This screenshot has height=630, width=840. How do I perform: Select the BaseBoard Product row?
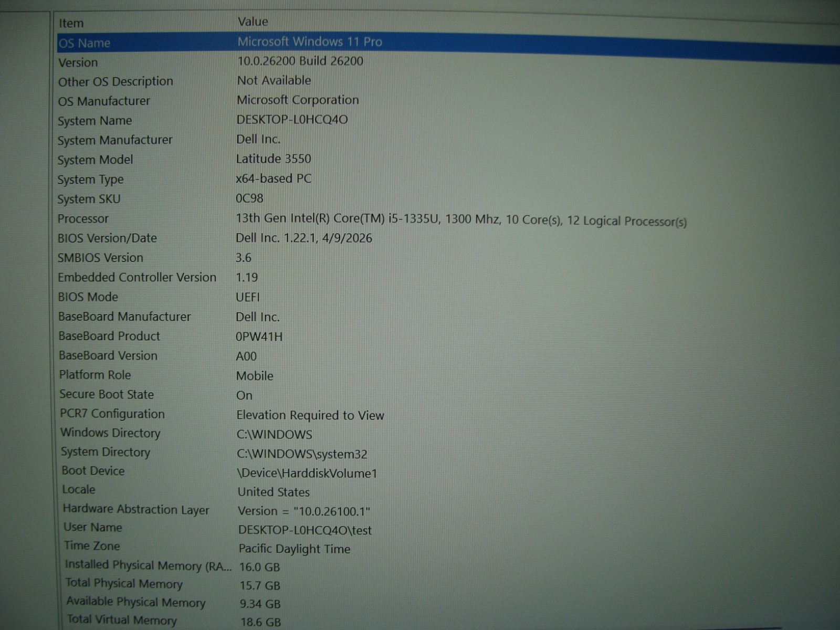point(109,336)
